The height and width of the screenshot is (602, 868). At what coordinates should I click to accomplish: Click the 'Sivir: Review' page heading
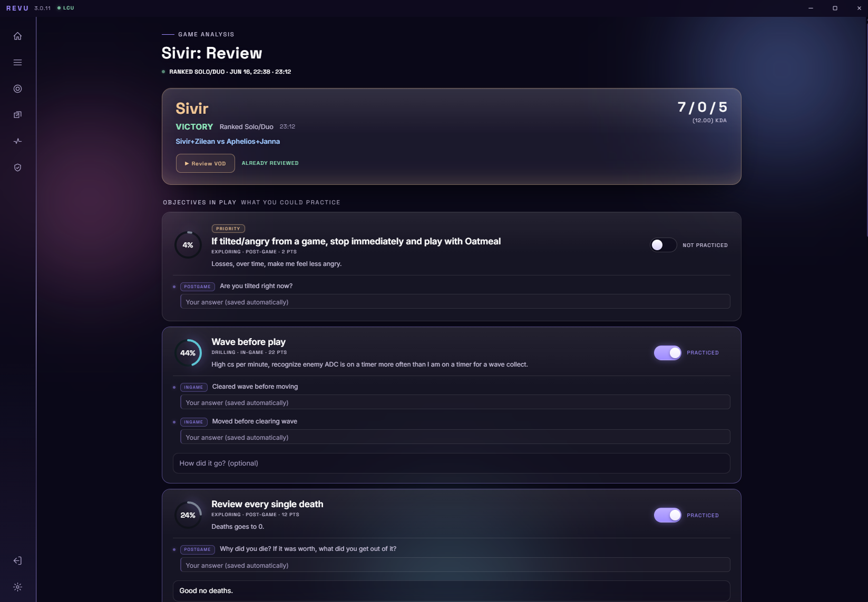(x=211, y=53)
